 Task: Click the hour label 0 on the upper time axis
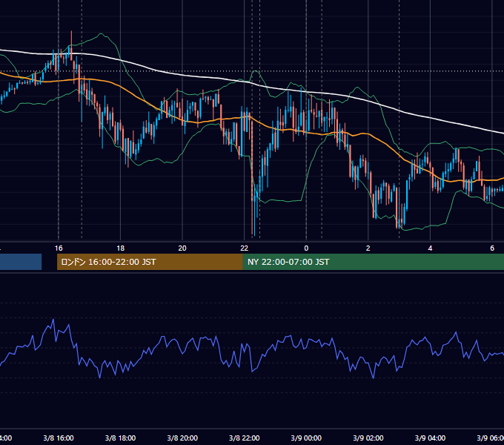tap(306, 248)
